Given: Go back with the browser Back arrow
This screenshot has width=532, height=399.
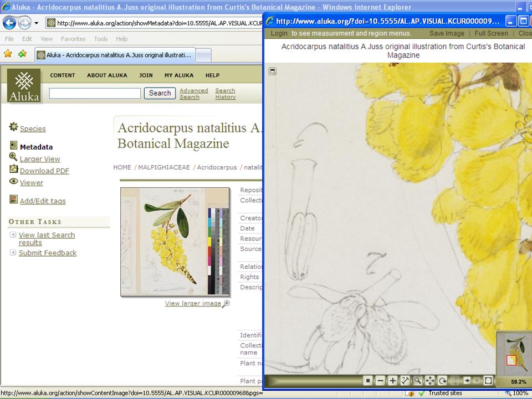Looking at the screenshot, I should 9,23.
